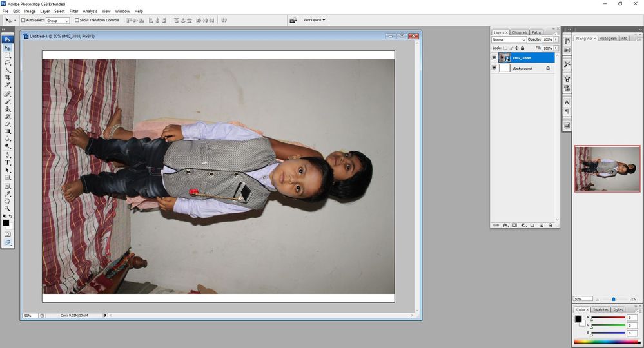
Task: Open the Filter menu
Action: 73,11
